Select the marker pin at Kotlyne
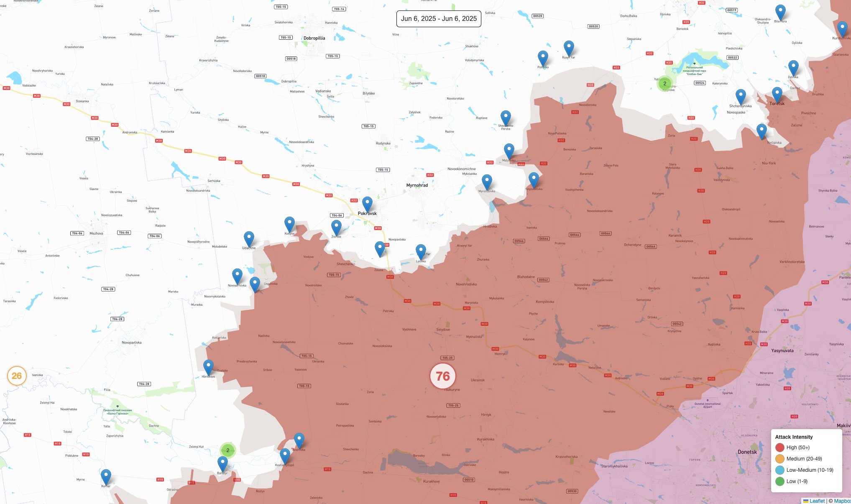This screenshot has width=851, height=504. pos(289,225)
